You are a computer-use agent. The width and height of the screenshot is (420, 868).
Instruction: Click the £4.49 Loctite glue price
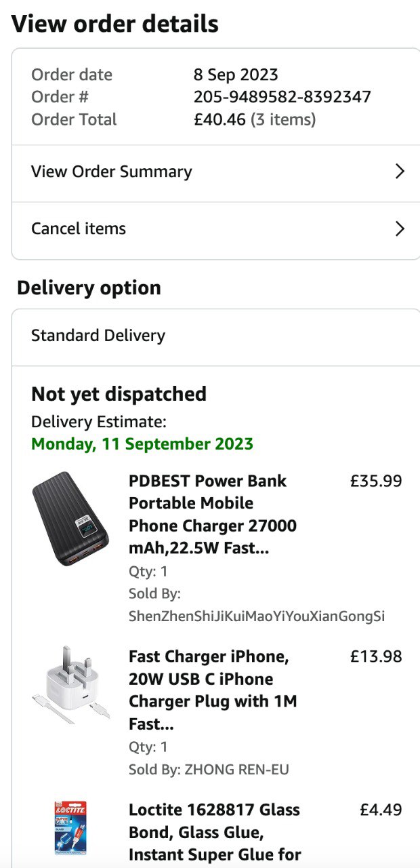381,810
